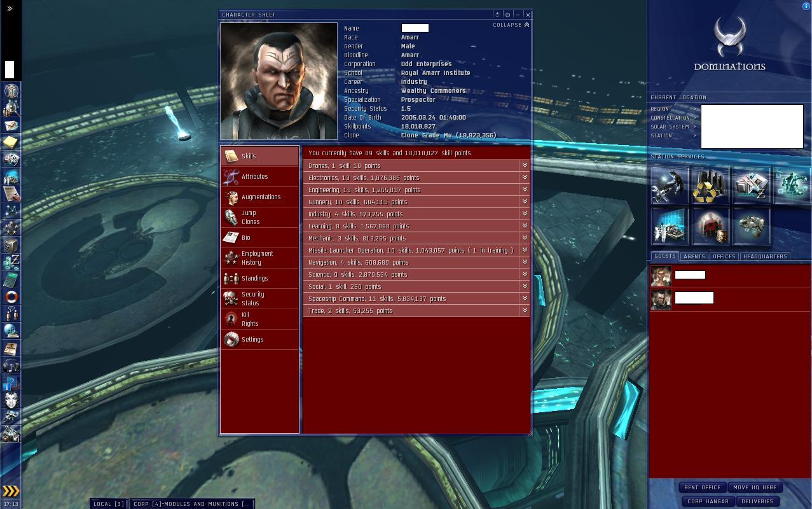This screenshot has width=812, height=509.
Task: Click the Move HQ Here button
Action: pos(755,487)
